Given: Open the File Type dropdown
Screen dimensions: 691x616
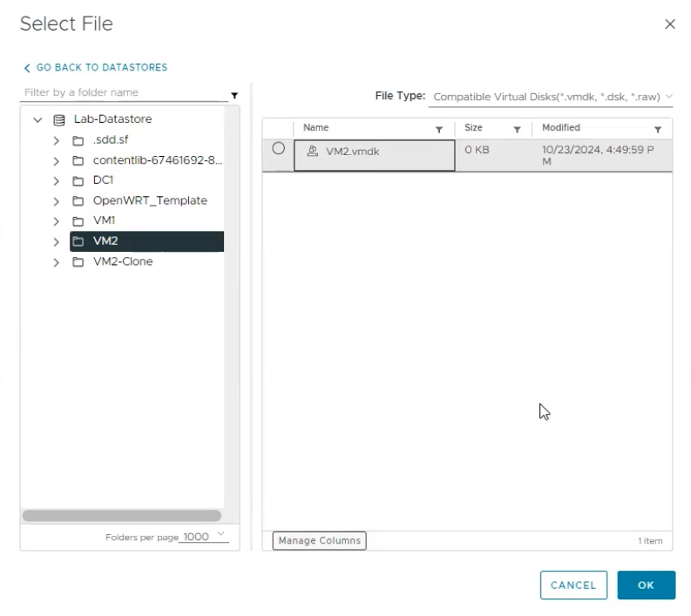Looking at the screenshot, I should tap(552, 97).
